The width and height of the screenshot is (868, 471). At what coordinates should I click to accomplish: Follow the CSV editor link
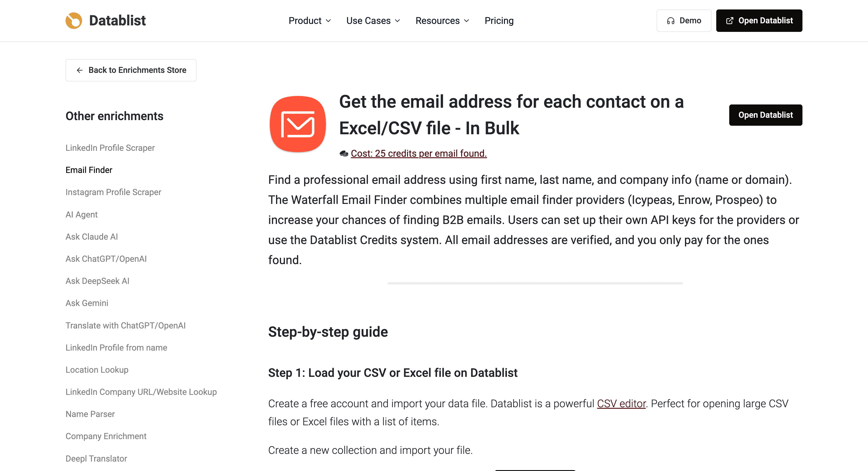tap(621, 403)
